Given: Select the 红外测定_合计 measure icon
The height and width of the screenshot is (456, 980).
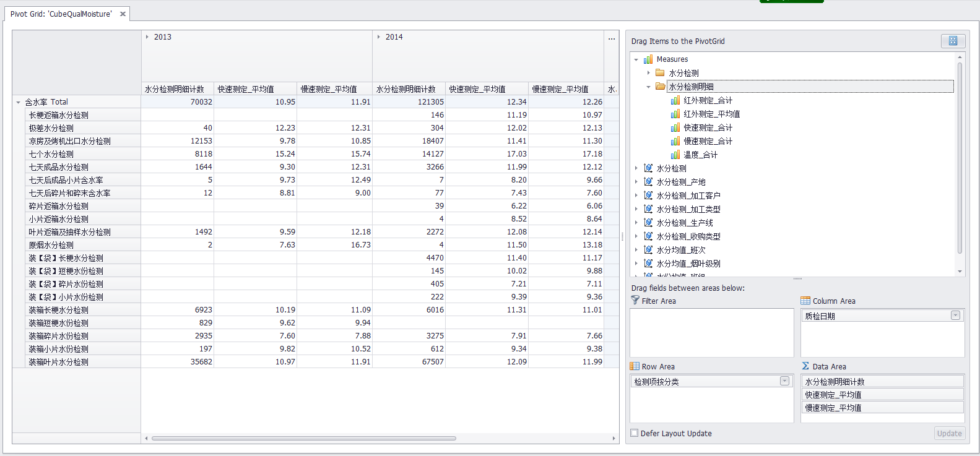Looking at the screenshot, I should point(675,100).
